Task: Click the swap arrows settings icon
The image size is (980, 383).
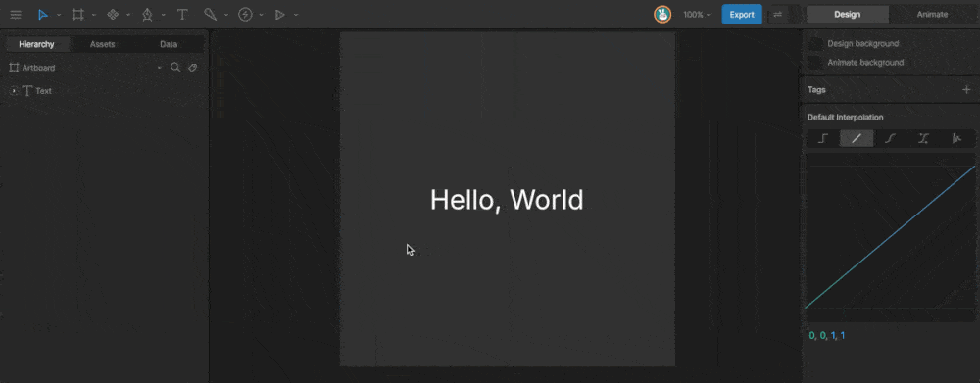Action: click(777, 15)
